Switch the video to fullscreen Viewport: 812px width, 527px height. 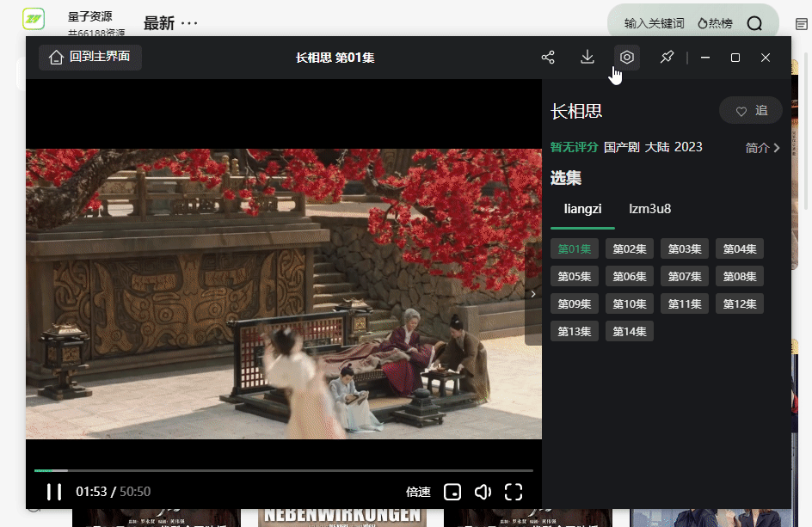514,492
